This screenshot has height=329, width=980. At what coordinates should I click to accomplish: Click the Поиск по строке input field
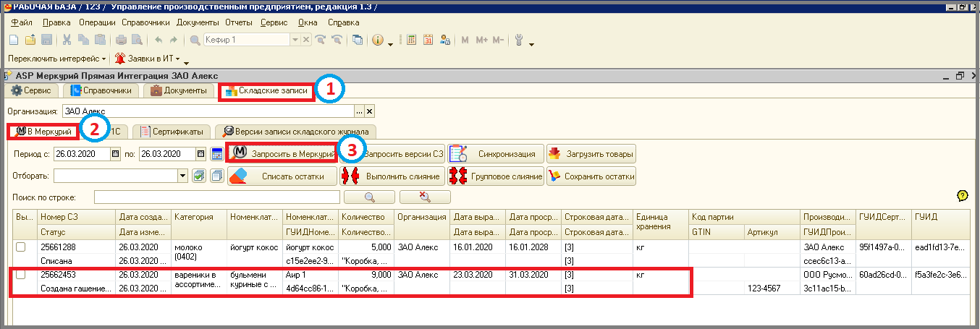217,197
